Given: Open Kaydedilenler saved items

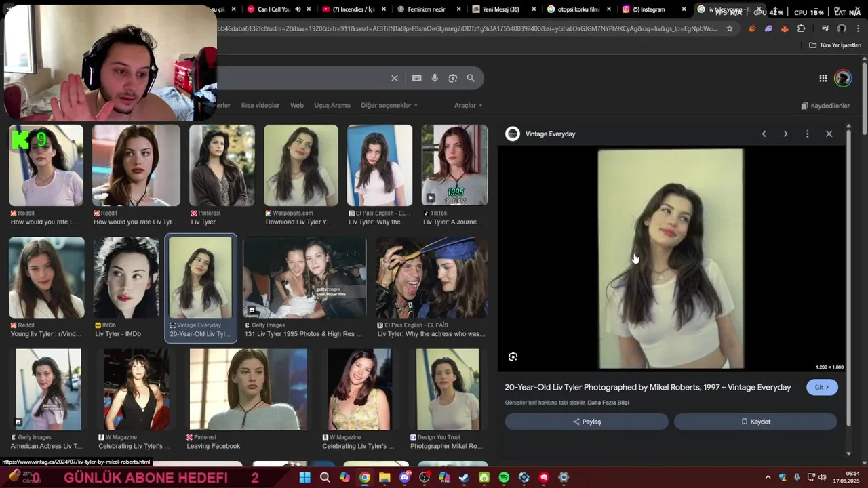Looking at the screenshot, I should coord(825,106).
